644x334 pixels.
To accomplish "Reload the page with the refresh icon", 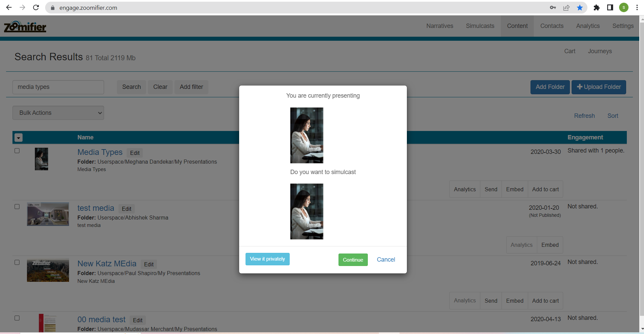I will click(x=36, y=7).
